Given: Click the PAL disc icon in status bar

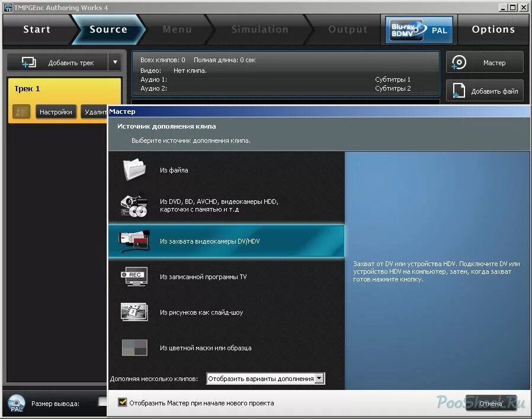Looking at the screenshot, I should [x=16, y=404].
